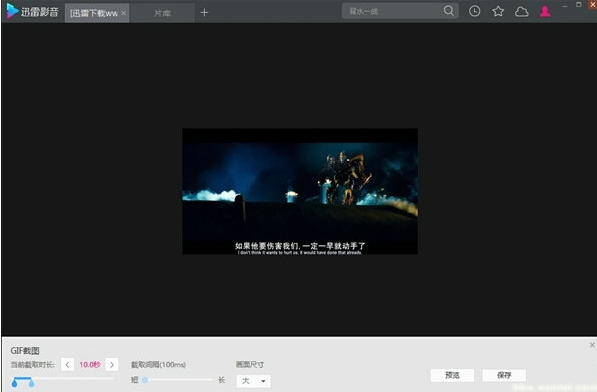This screenshot has height=392, width=597.
Task: Close the GIF截图 panel
Action: coord(592,345)
